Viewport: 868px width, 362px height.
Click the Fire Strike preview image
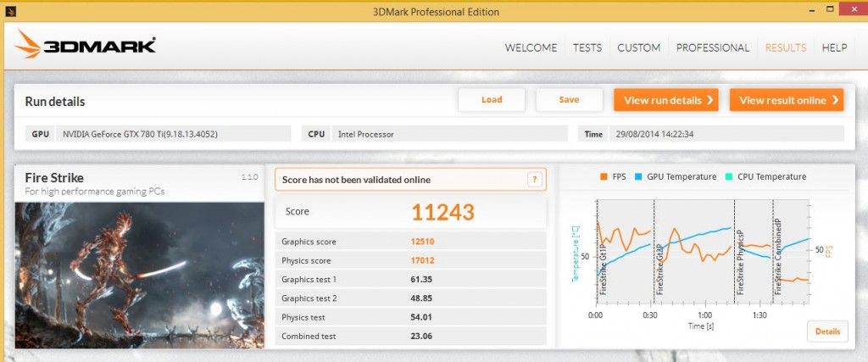140,275
